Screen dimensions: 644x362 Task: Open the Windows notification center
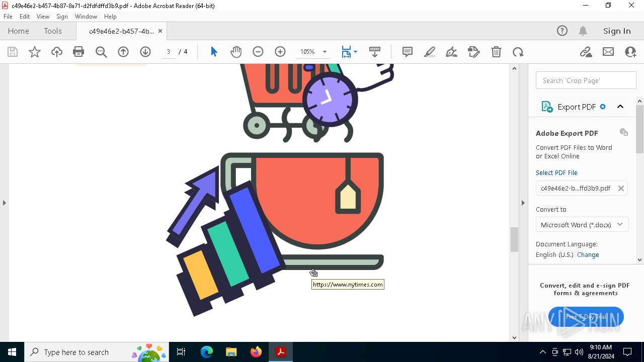[x=628, y=352]
